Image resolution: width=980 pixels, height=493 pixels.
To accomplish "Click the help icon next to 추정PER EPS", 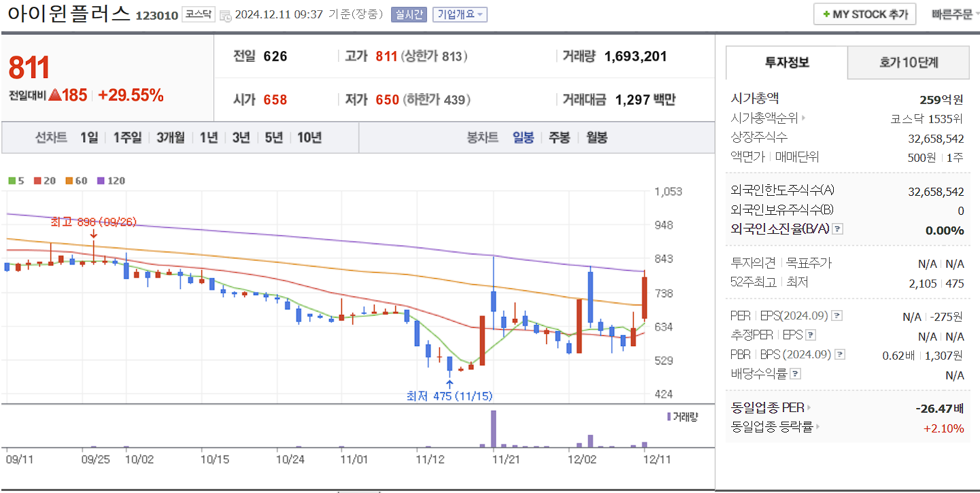I will click(811, 335).
